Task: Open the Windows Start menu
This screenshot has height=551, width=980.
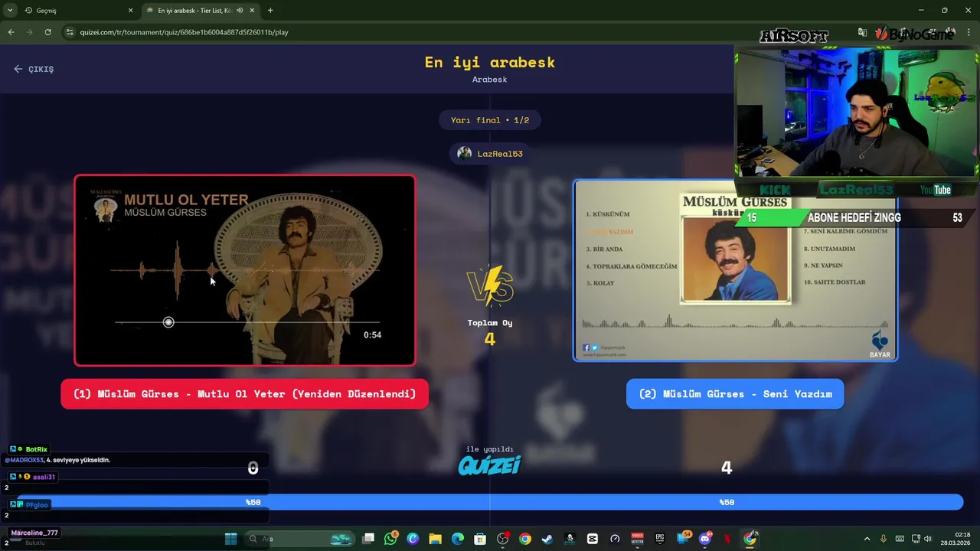Action: [x=231, y=539]
